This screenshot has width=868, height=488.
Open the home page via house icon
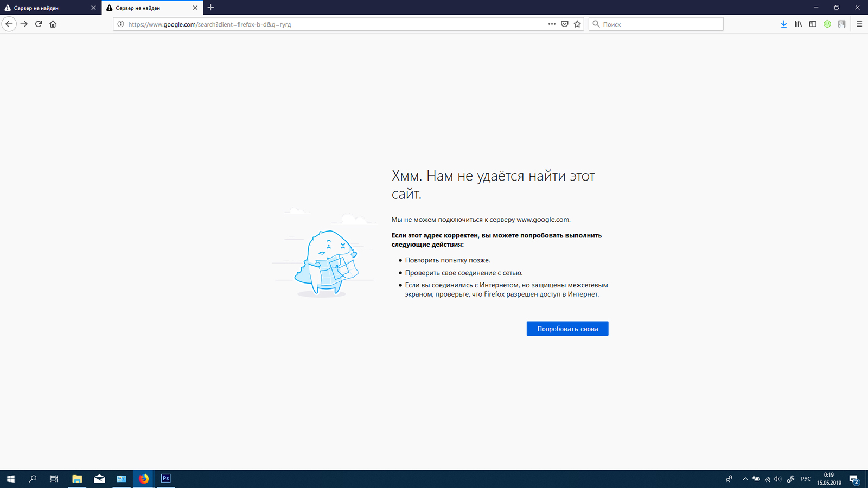tap(53, 24)
